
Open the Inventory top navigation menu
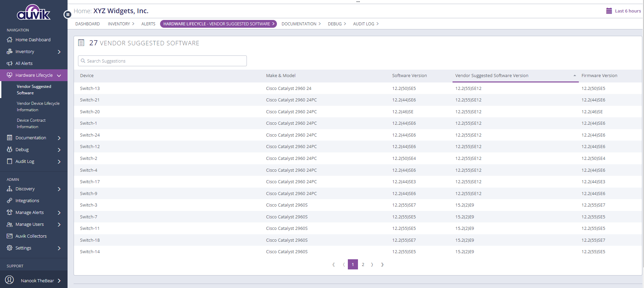tap(121, 24)
